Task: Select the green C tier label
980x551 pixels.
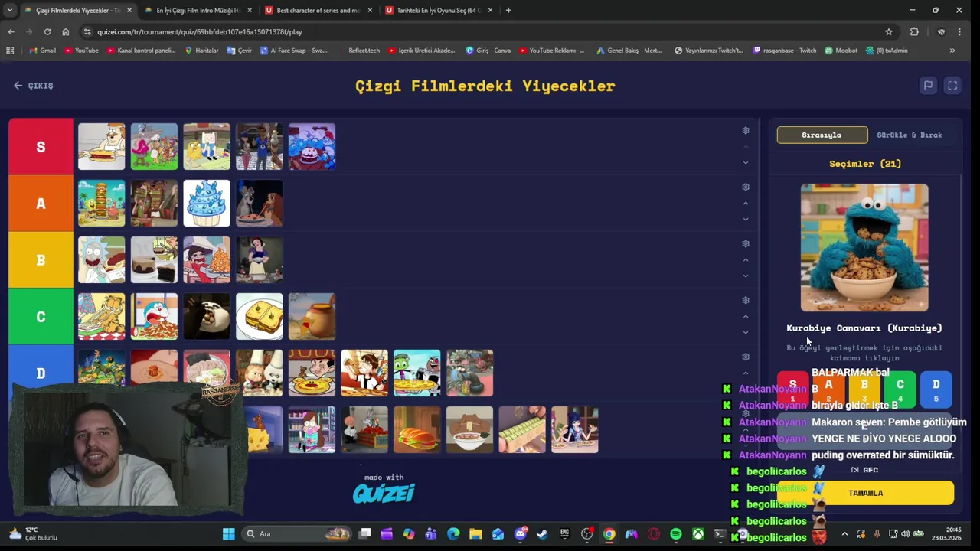Action: coord(41,317)
